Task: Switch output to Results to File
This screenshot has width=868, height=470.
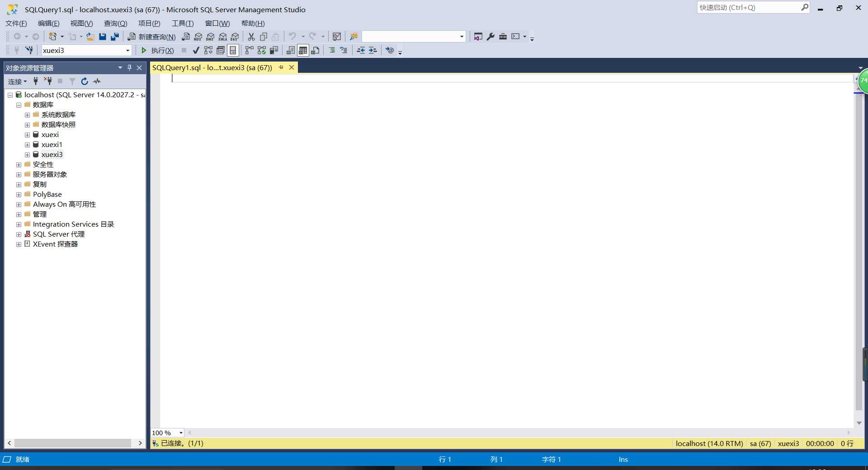Action: click(x=315, y=50)
